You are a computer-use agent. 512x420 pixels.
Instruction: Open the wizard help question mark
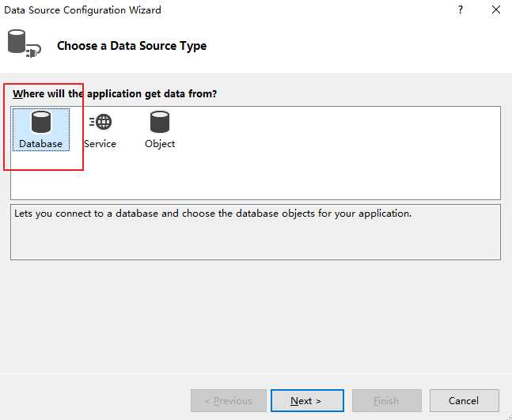pos(461,9)
